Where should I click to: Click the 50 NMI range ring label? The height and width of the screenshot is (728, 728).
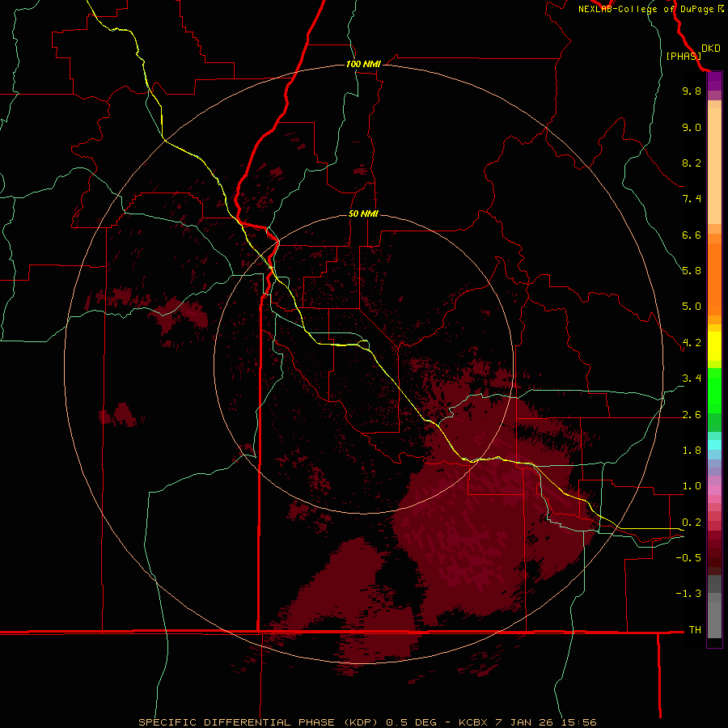coord(363,214)
